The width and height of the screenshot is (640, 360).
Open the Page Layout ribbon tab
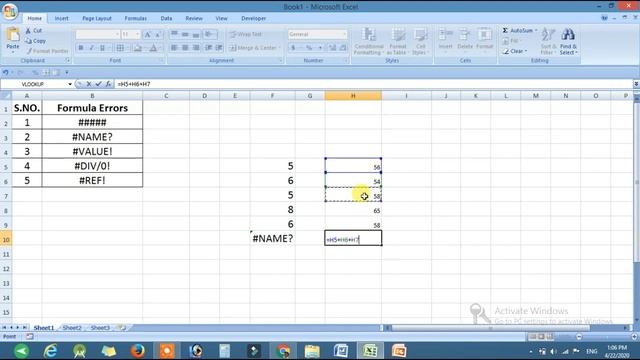click(x=97, y=18)
